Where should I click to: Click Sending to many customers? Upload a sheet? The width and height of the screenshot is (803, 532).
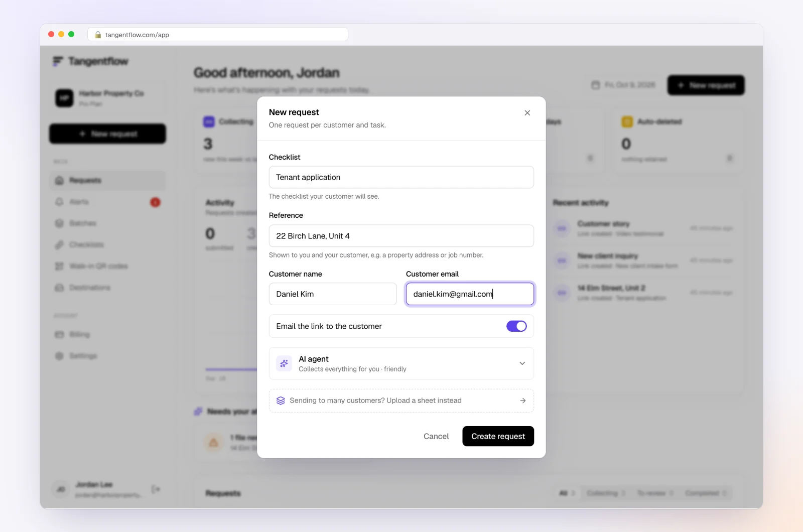coord(401,401)
